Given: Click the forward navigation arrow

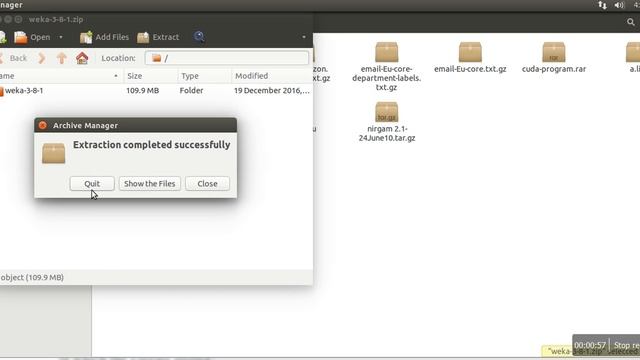Looking at the screenshot, I should pyautogui.click(x=42, y=58).
